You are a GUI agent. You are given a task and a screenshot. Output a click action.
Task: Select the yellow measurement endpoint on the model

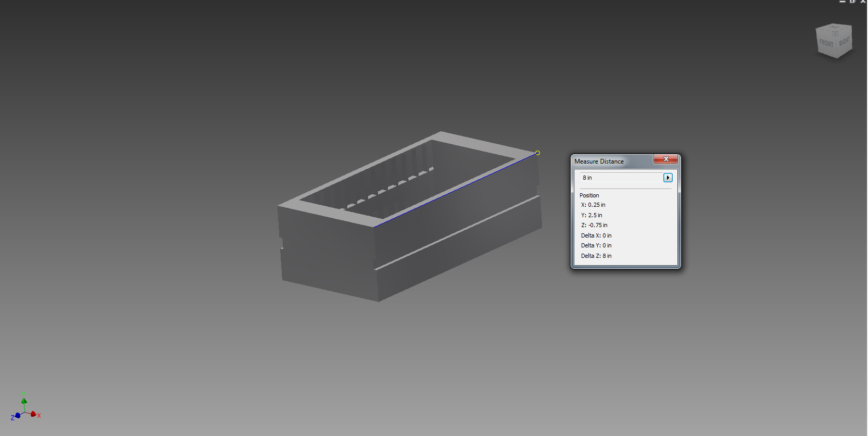[x=537, y=153]
